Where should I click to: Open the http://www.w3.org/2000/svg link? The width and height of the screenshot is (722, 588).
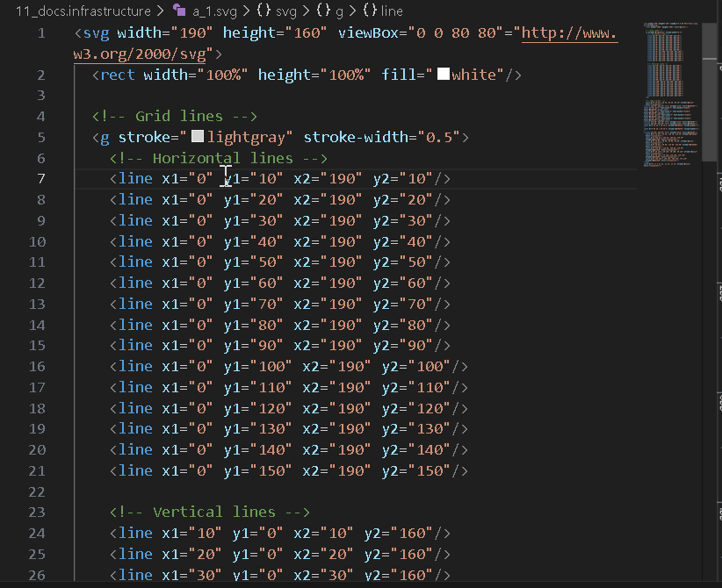(x=569, y=34)
